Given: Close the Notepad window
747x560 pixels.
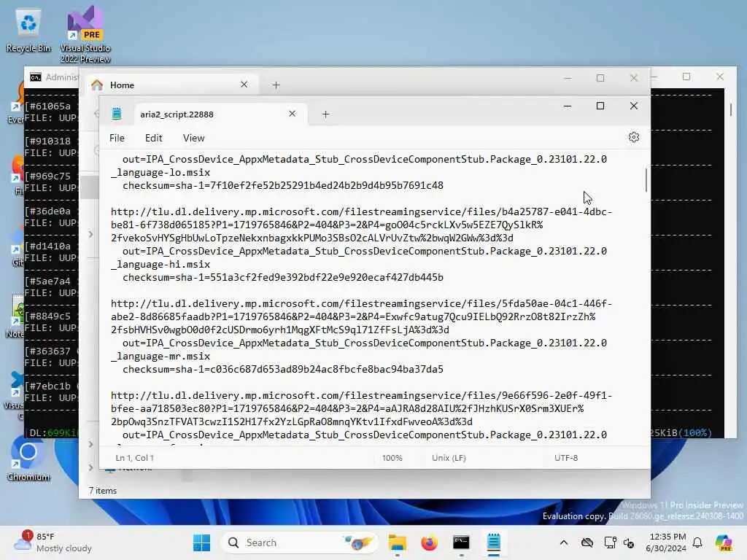Looking at the screenshot, I should 634,106.
